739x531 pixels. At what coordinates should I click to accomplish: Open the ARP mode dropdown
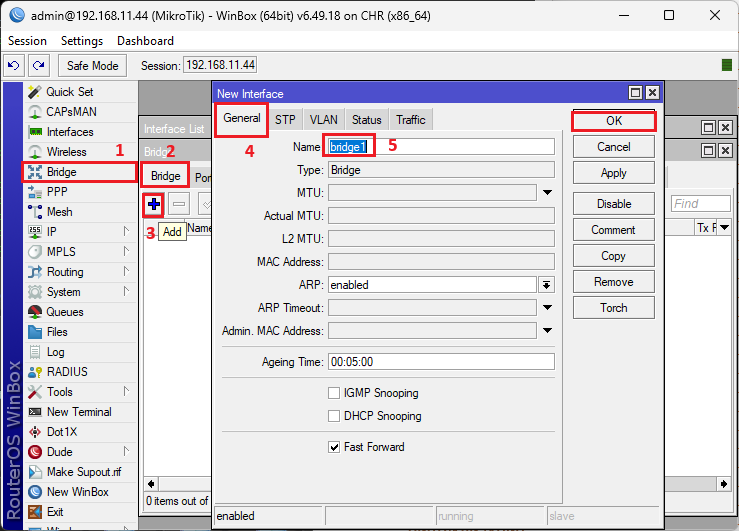(547, 285)
